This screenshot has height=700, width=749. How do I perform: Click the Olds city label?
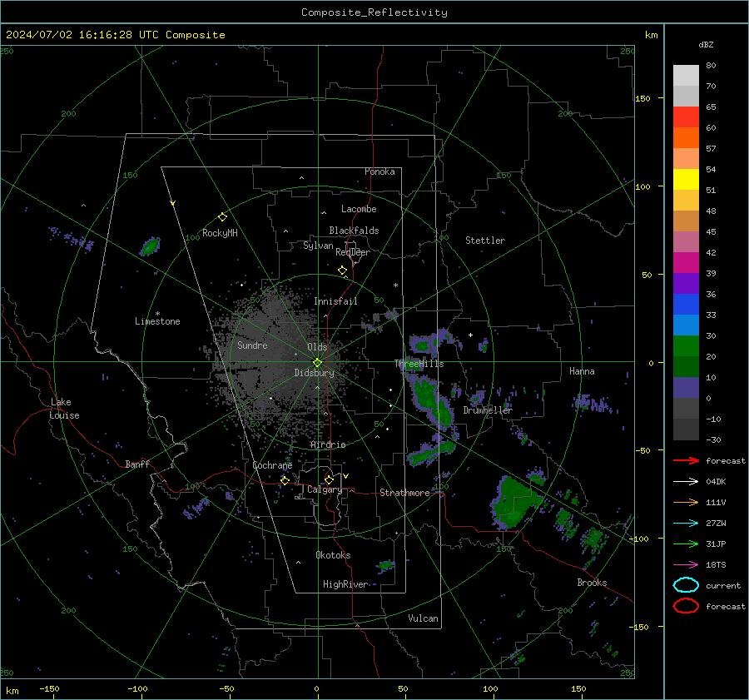(x=317, y=347)
